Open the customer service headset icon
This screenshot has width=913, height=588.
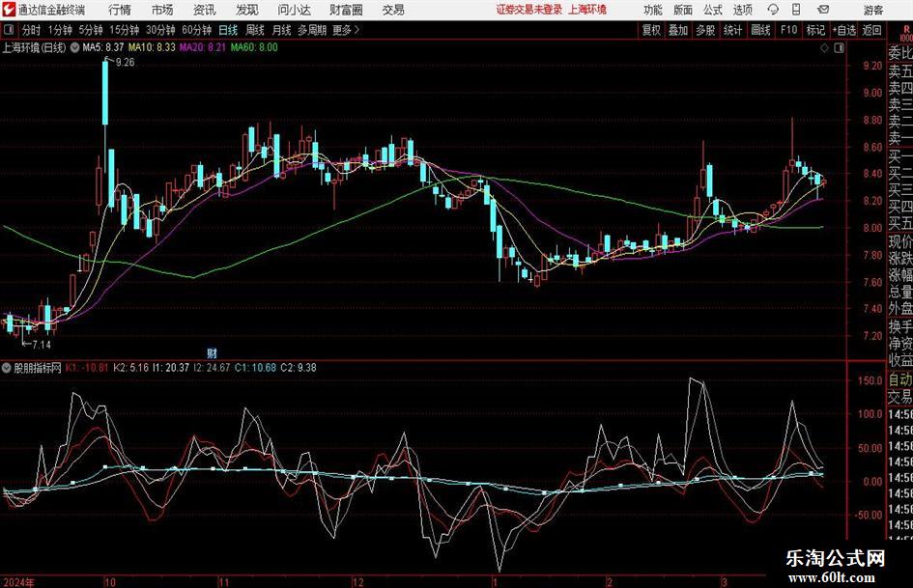(772, 10)
